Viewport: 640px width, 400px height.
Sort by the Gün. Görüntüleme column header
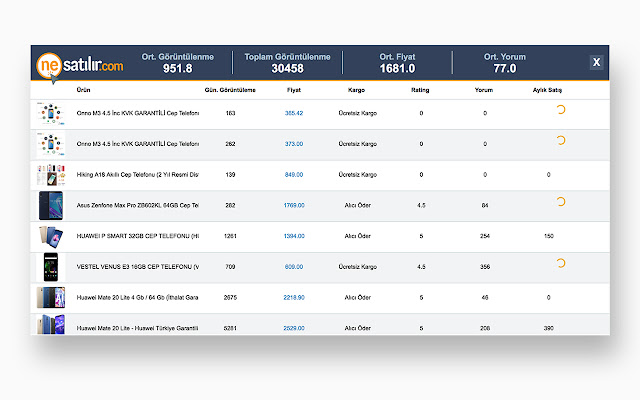230,91
